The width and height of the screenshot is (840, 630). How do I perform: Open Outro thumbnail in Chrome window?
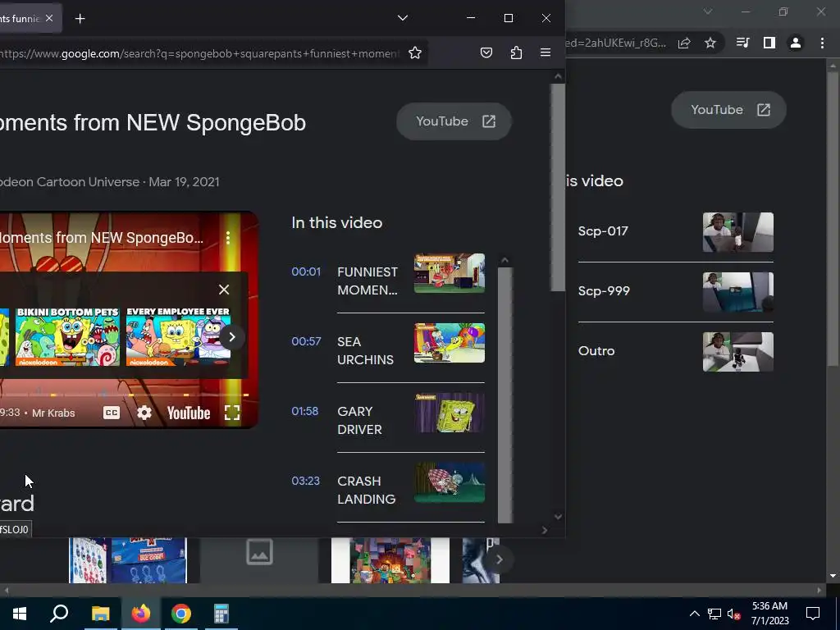pos(738,352)
